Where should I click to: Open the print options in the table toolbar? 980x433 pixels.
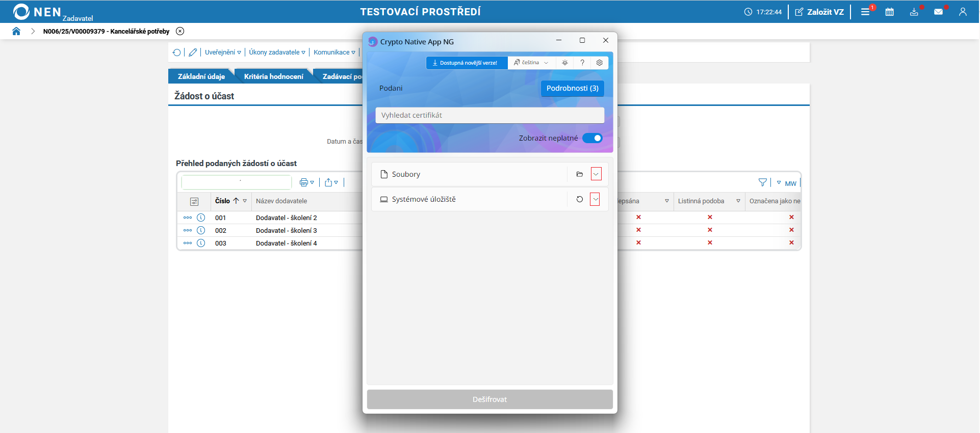pyautogui.click(x=306, y=182)
